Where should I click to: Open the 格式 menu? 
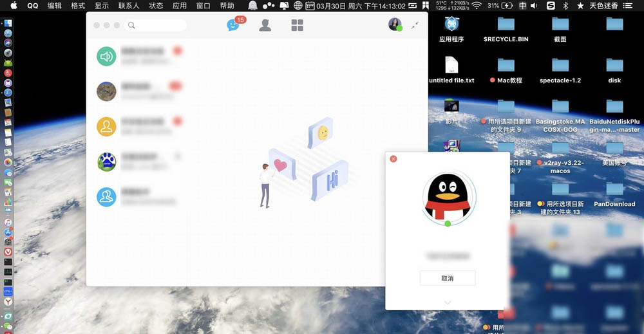78,6
